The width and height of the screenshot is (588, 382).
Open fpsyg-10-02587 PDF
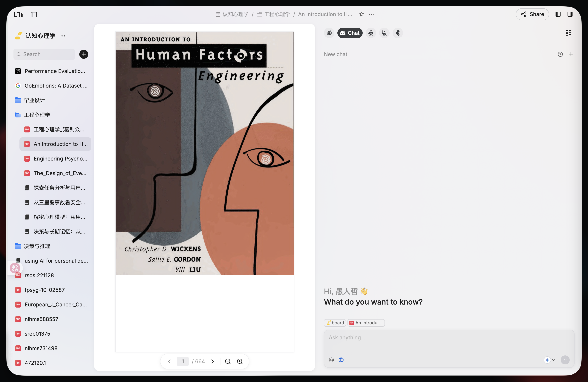click(52, 290)
